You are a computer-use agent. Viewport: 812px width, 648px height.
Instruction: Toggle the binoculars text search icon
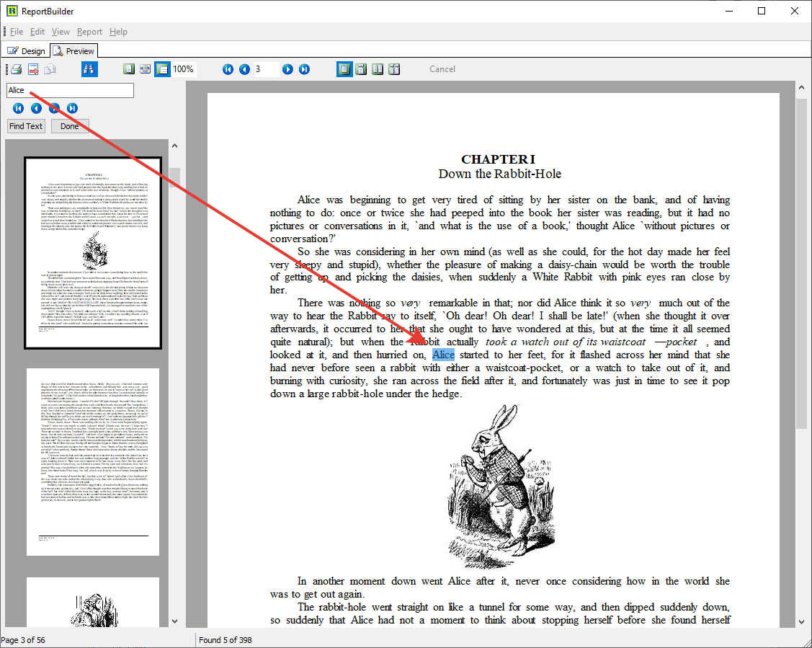[x=89, y=69]
